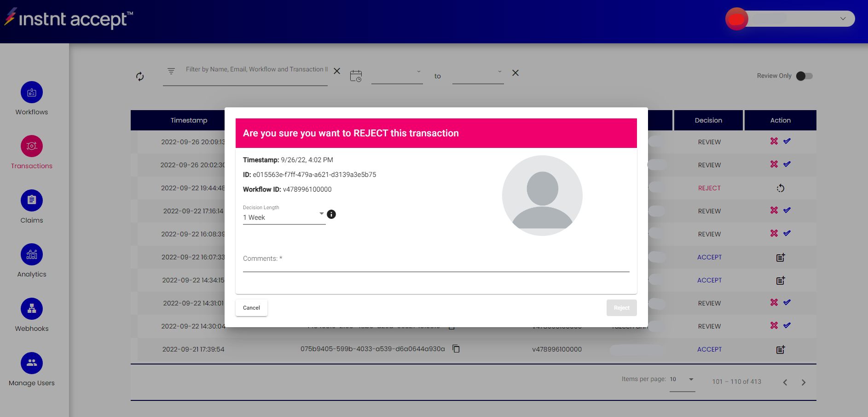Viewport: 868px width, 417px height.
Task: Open the Transactions sidebar icon
Action: [x=32, y=147]
